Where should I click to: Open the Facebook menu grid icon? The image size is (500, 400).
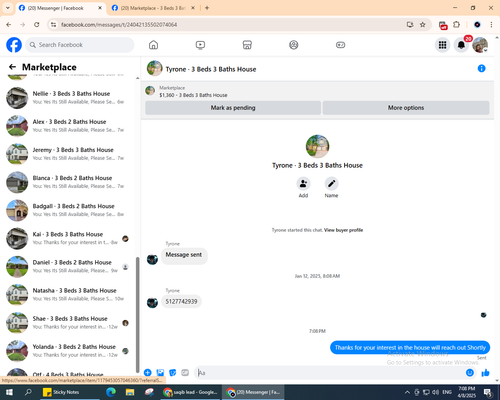pos(442,45)
